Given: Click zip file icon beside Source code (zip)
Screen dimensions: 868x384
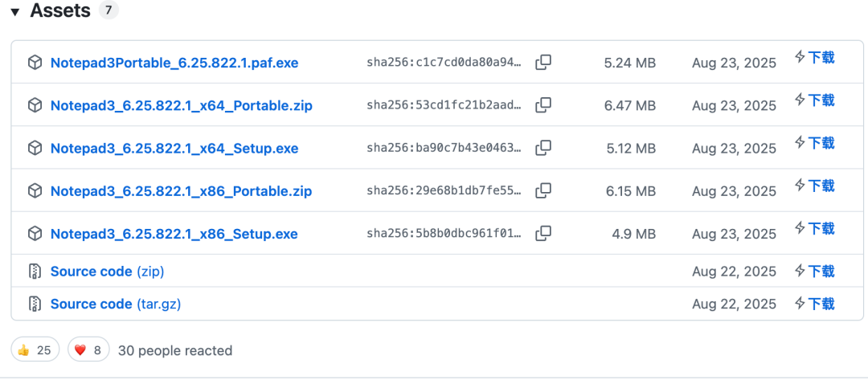Looking at the screenshot, I should tap(35, 272).
